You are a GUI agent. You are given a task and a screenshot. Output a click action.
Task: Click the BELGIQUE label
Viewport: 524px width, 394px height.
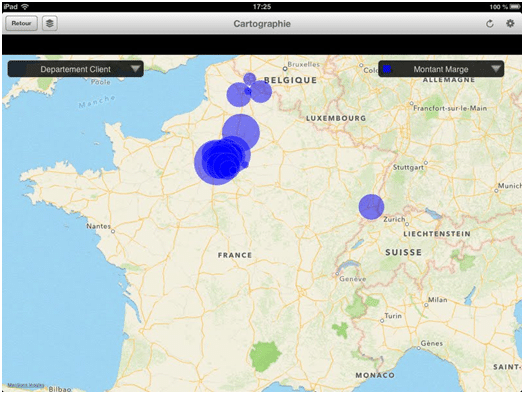pos(290,80)
